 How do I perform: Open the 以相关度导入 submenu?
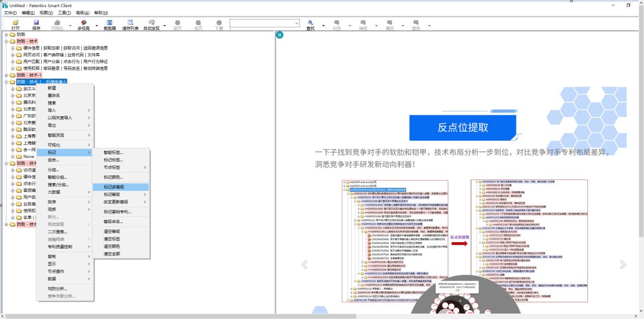click(65, 118)
